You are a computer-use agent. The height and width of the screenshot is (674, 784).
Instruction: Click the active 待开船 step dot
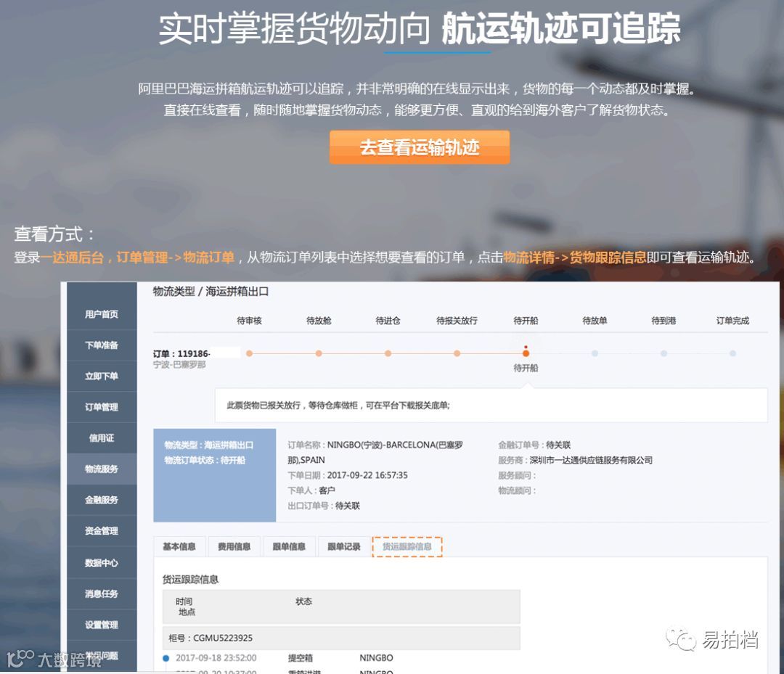[x=526, y=354]
